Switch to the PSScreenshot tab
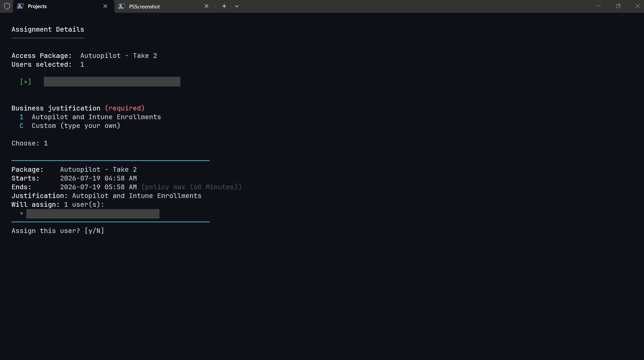 (165, 6)
